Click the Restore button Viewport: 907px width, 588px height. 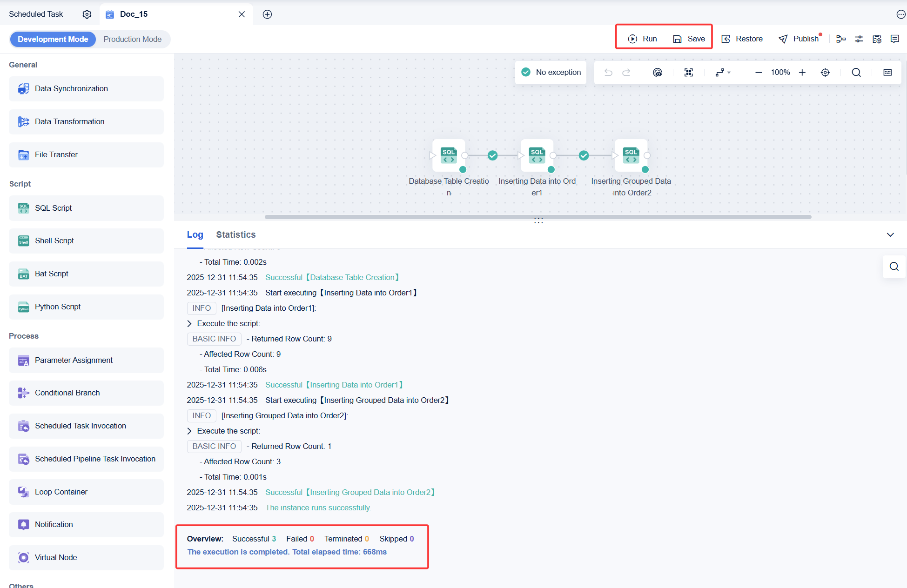pos(742,39)
